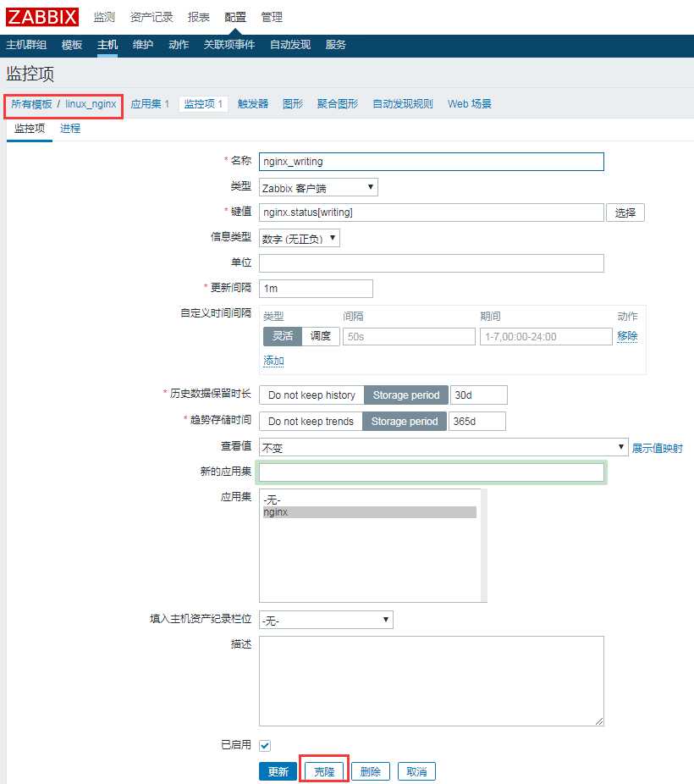Open the 信息类型 dropdown
The width and height of the screenshot is (694, 784).
(x=300, y=238)
